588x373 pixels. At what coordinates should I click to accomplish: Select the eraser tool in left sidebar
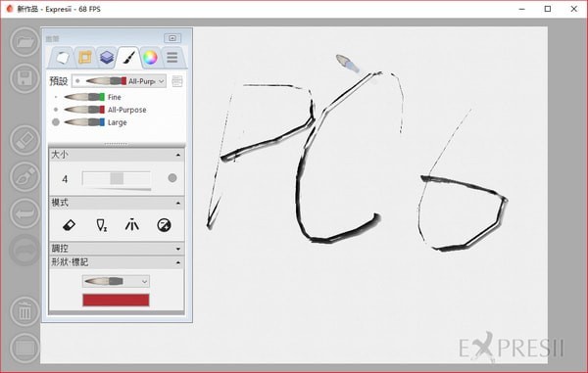[x=24, y=140]
